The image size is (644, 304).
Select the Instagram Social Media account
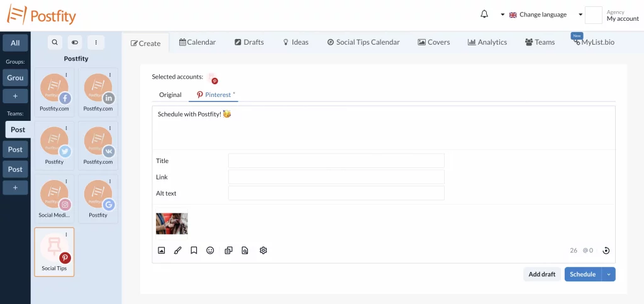click(54, 199)
